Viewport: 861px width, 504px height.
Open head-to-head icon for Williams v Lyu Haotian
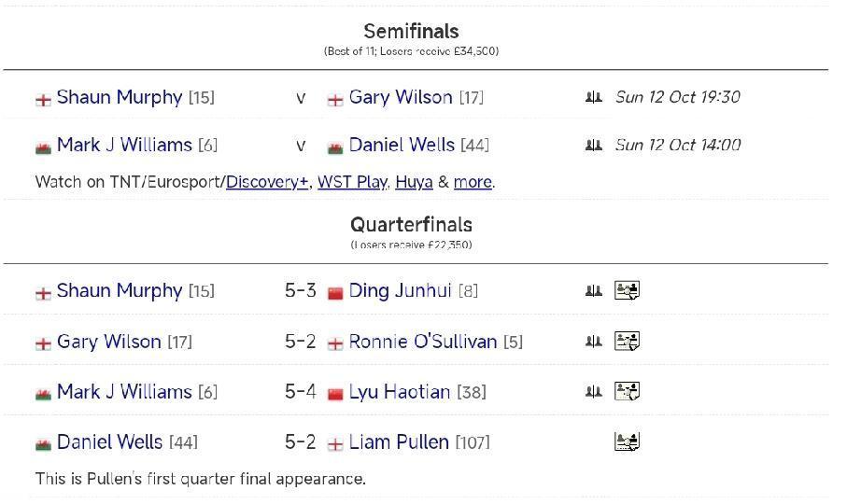coord(593,392)
